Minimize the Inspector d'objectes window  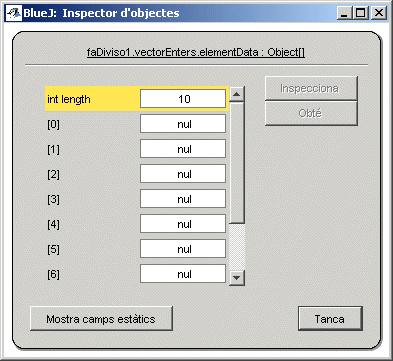345,13
